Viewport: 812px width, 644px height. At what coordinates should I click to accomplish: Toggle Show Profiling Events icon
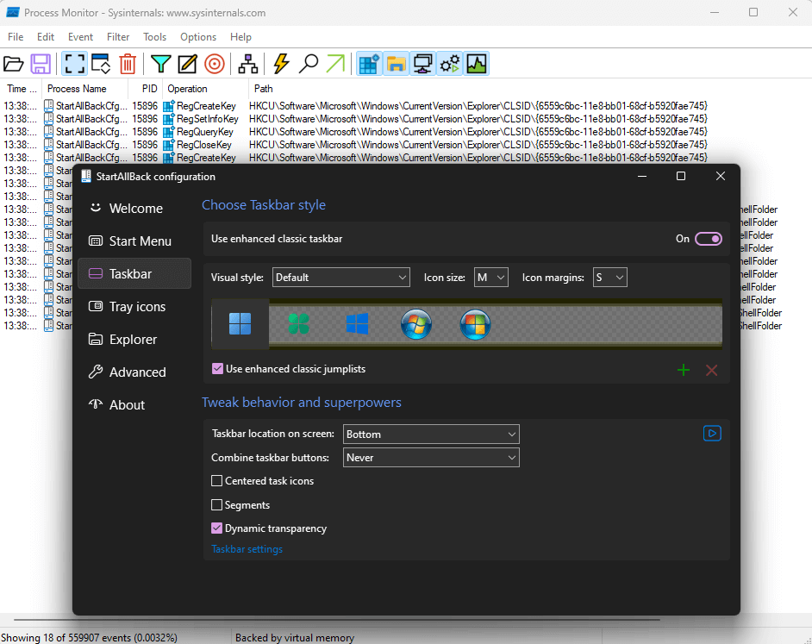[477, 65]
